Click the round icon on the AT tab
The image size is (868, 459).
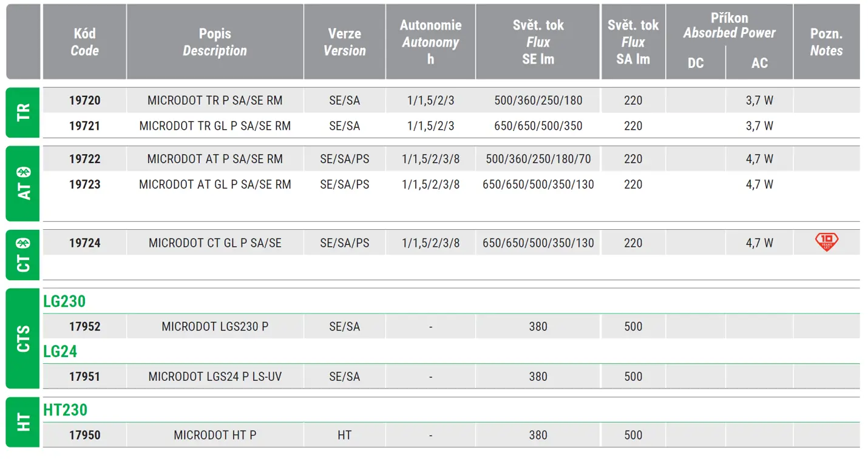pos(24,172)
